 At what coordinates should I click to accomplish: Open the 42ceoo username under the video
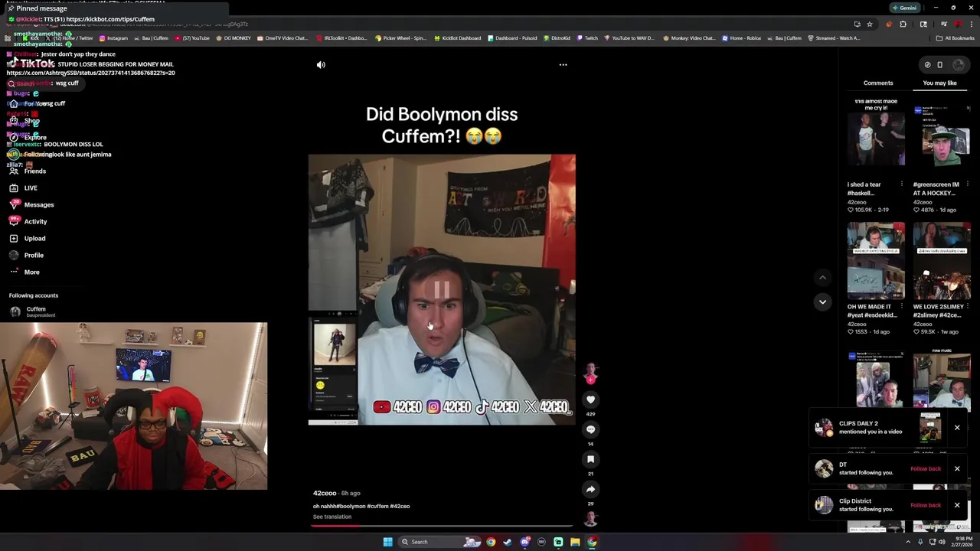325,493
